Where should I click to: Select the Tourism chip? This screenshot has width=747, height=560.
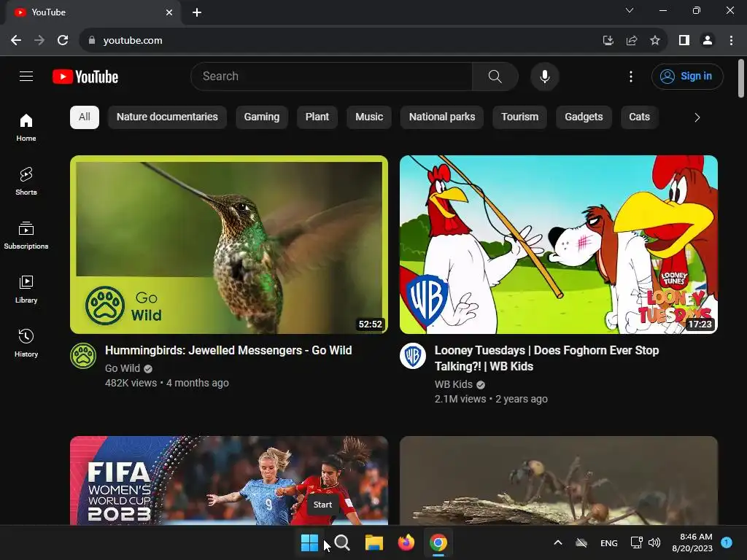click(519, 117)
